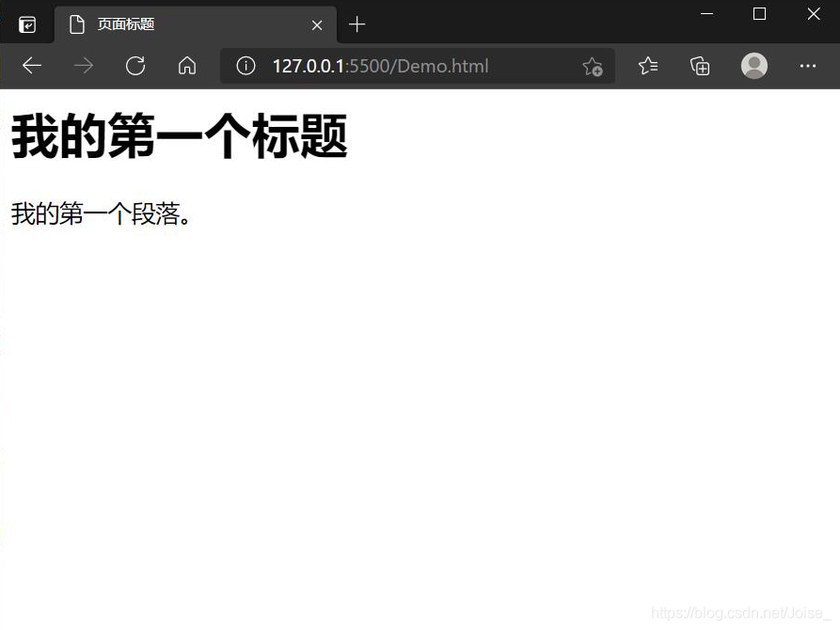The image size is (840, 630).
Task: Open the blog.csdn.net watermark link
Action: (740, 612)
